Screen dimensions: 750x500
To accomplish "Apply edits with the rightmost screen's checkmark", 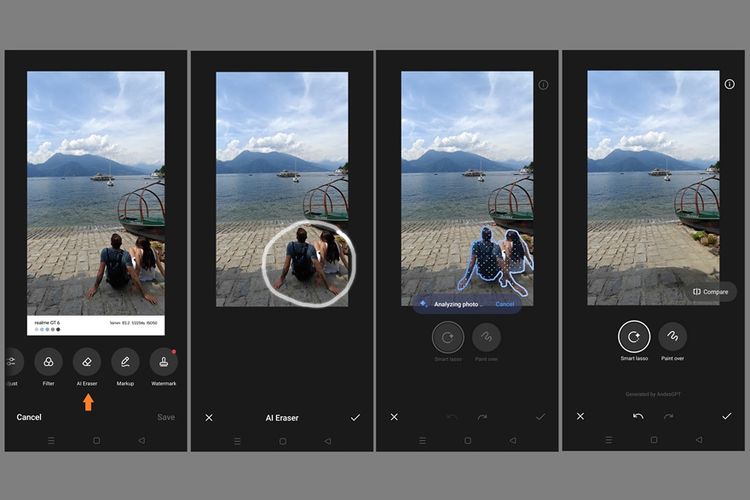I will click(727, 416).
